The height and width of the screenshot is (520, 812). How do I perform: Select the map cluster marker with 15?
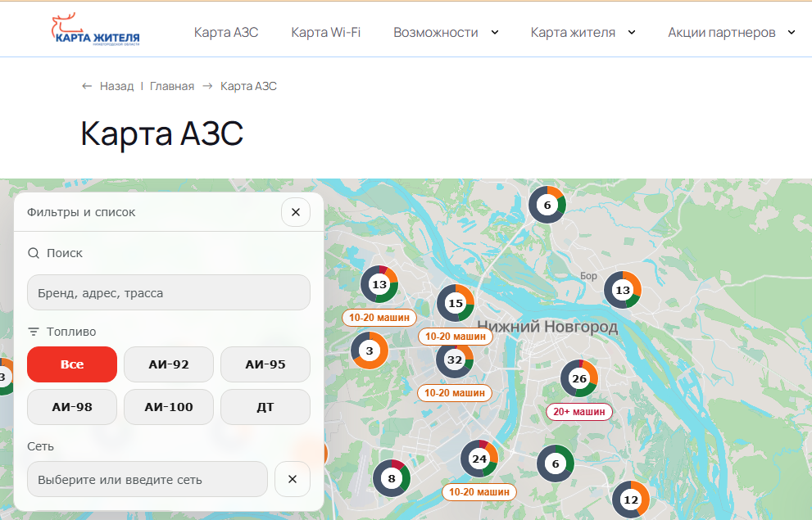(456, 303)
